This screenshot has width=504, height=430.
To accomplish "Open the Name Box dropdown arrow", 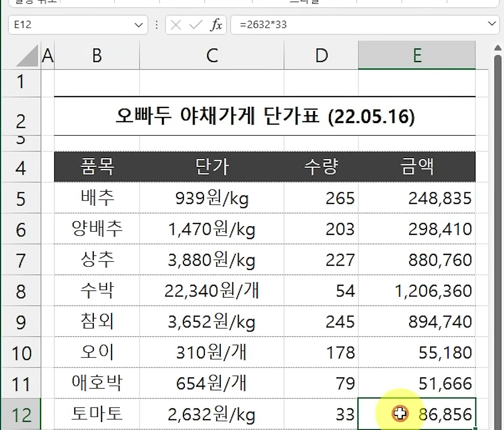I will point(139,25).
